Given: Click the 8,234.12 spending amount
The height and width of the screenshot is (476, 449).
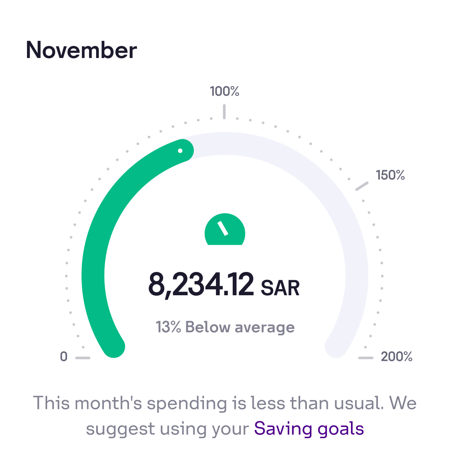Looking at the screenshot, I should pos(201,285).
